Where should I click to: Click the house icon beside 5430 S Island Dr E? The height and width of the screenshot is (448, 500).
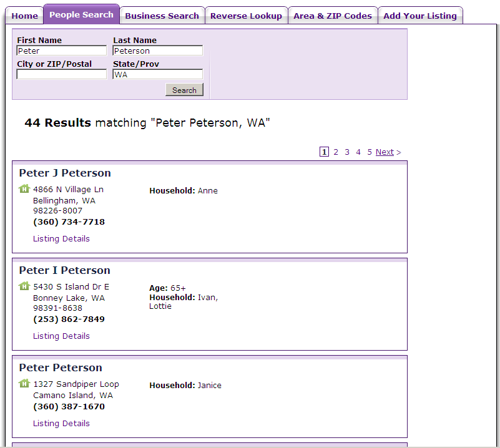click(24, 286)
